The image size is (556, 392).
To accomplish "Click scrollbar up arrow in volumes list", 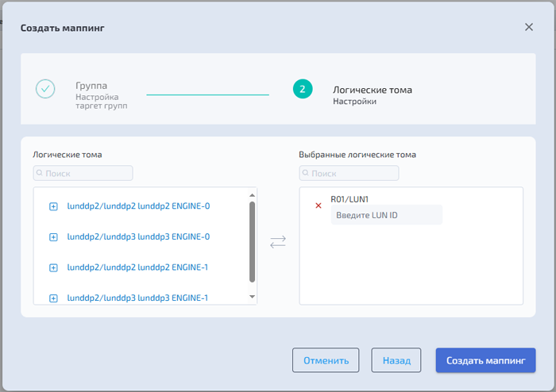I will pos(252,195).
